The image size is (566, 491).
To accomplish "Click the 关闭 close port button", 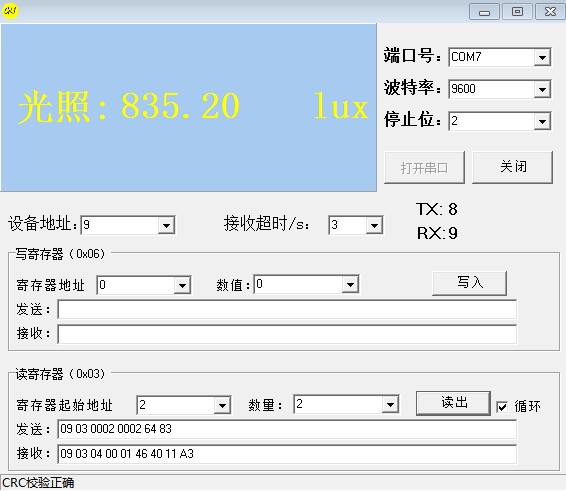I will pyautogui.click(x=512, y=167).
